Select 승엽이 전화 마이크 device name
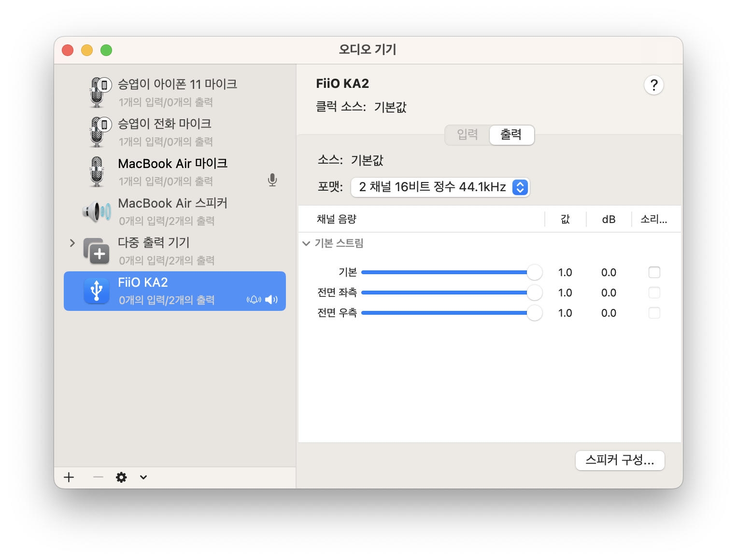737x560 pixels. click(165, 124)
